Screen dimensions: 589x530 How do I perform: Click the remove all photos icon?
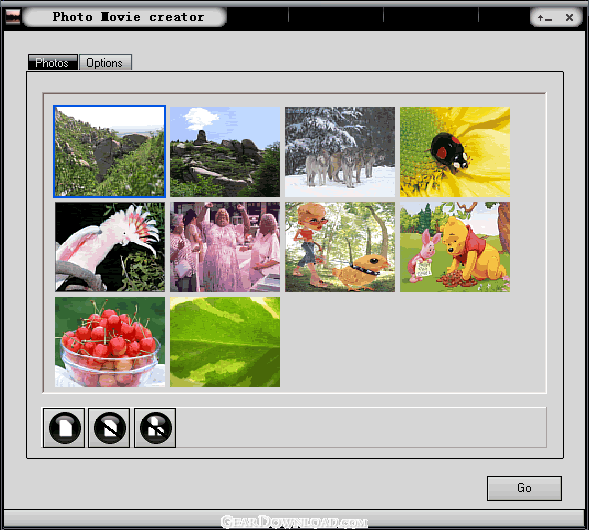point(155,428)
